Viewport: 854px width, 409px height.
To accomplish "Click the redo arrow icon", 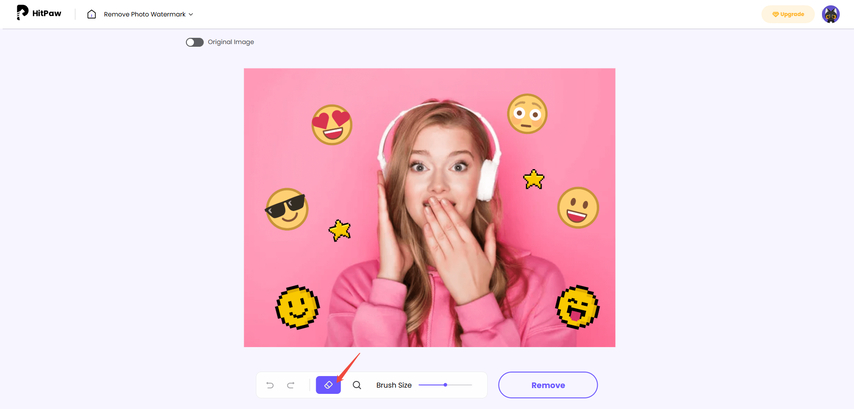I will click(291, 385).
